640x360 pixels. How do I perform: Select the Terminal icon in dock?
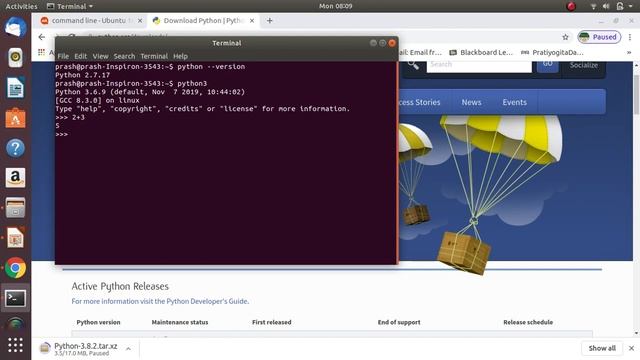click(16, 298)
